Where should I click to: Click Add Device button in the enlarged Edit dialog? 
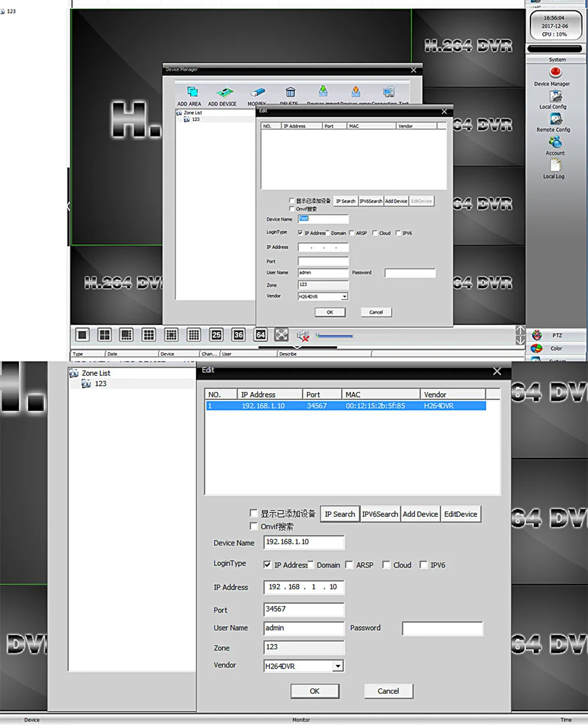coord(420,514)
